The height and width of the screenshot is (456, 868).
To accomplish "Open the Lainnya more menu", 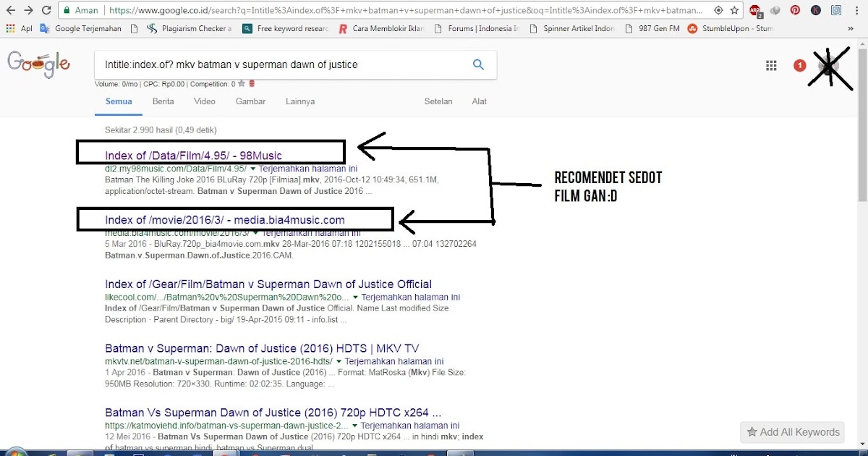I will coord(300,101).
